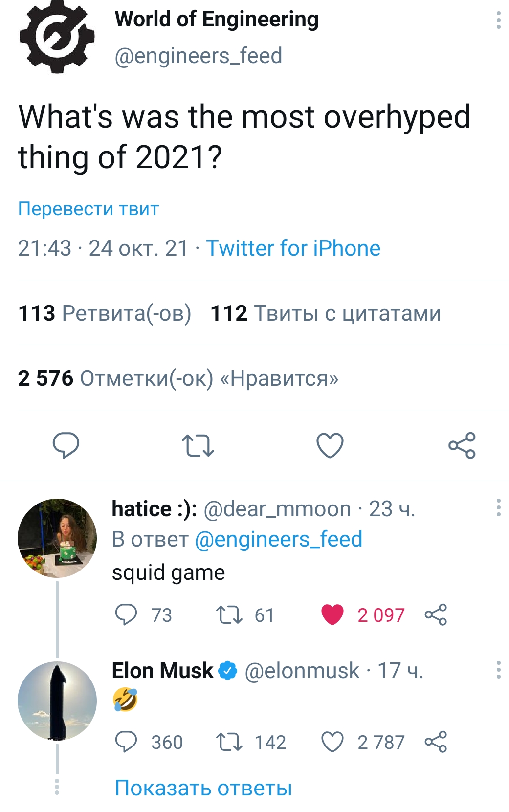Like the main World of Engineering tweet
Image resolution: width=509 pixels, height=812 pixels.
coord(330,445)
